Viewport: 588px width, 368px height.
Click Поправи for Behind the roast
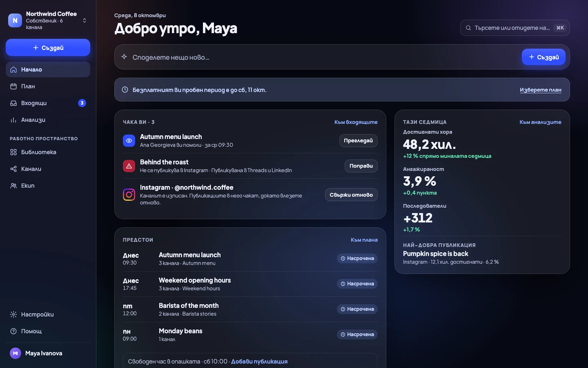coord(361,166)
